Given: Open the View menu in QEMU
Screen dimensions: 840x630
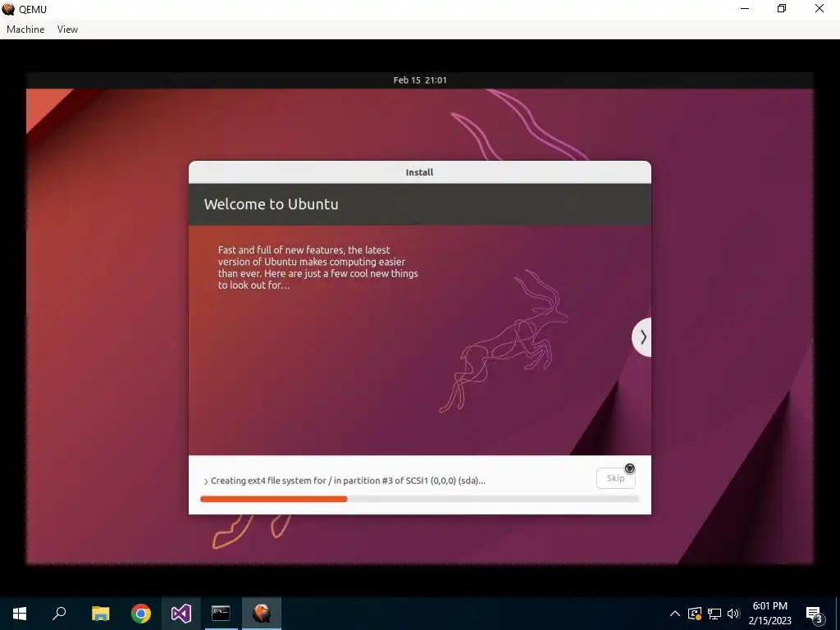Looking at the screenshot, I should [67, 30].
